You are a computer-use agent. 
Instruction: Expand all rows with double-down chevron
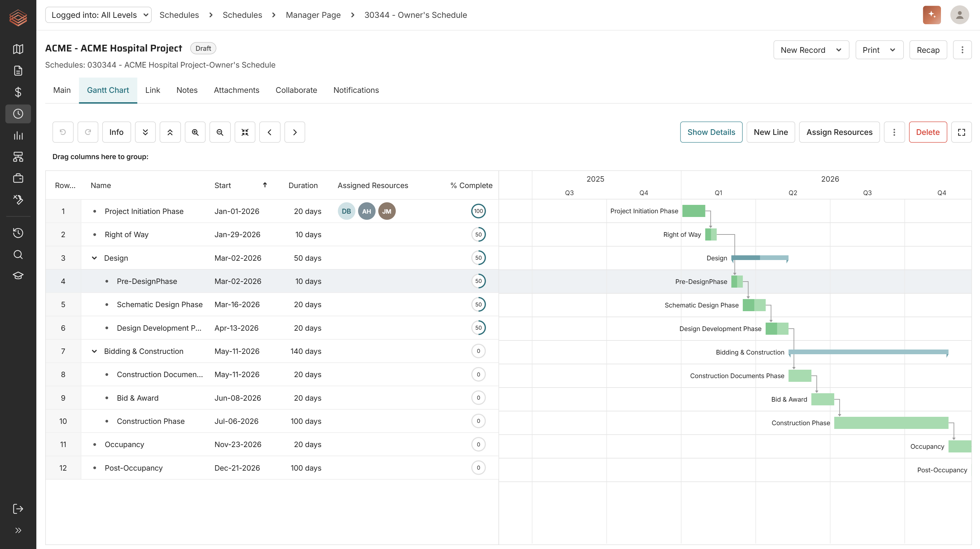point(145,132)
